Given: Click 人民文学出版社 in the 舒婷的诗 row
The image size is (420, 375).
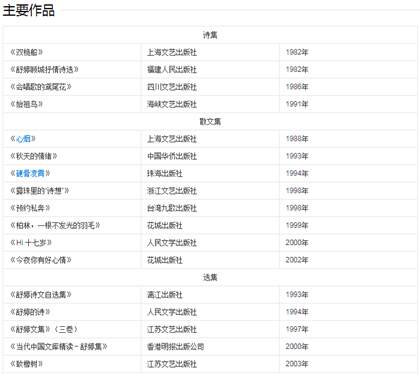Looking at the screenshot, I should coord(172,312).
